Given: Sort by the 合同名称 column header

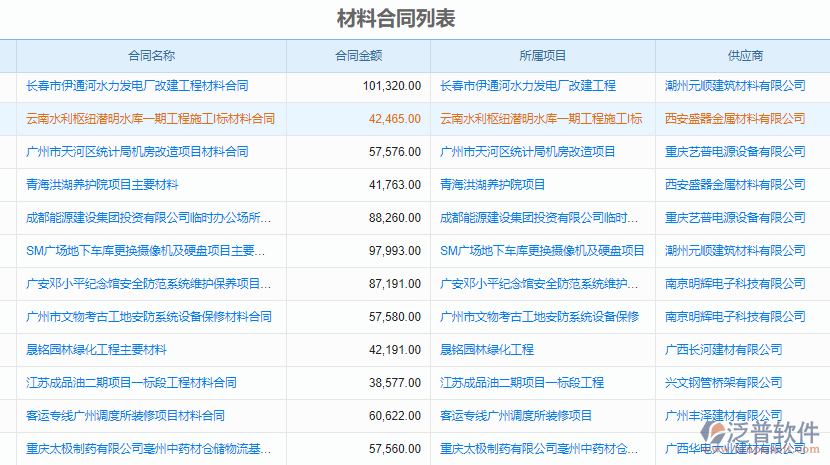Looking at the screenshot, I should point(151,56).
